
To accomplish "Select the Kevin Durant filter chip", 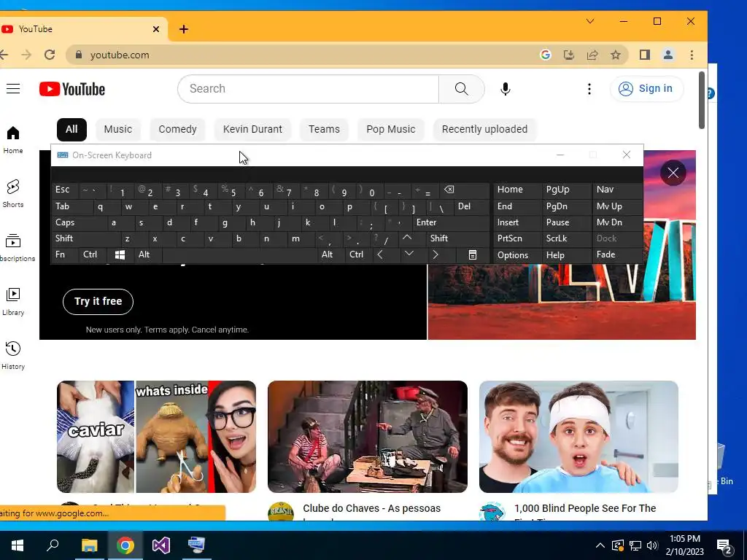I will click(x=252, y=130).
